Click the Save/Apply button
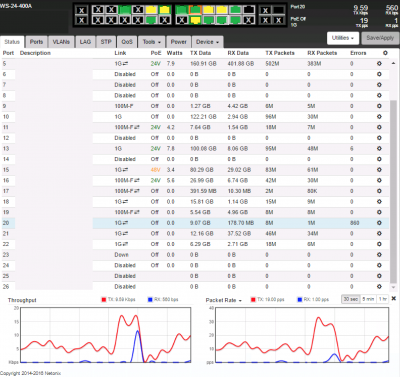 pyautogui.click(x=380, y=38)
